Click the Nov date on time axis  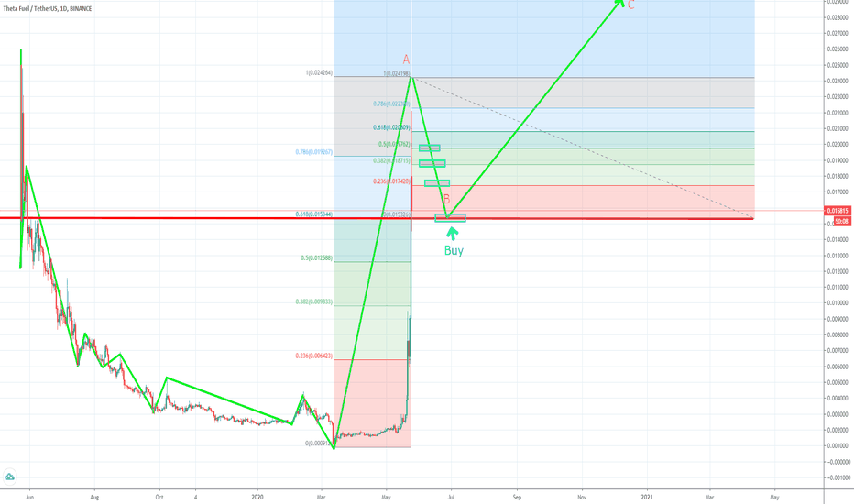coord(582,497)
